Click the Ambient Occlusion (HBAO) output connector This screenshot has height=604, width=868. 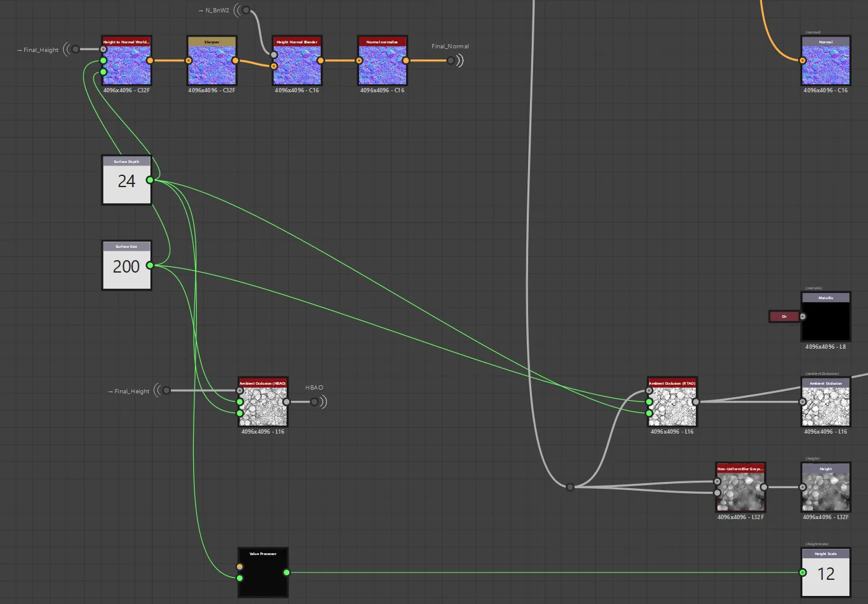click(x=287, y=402)
